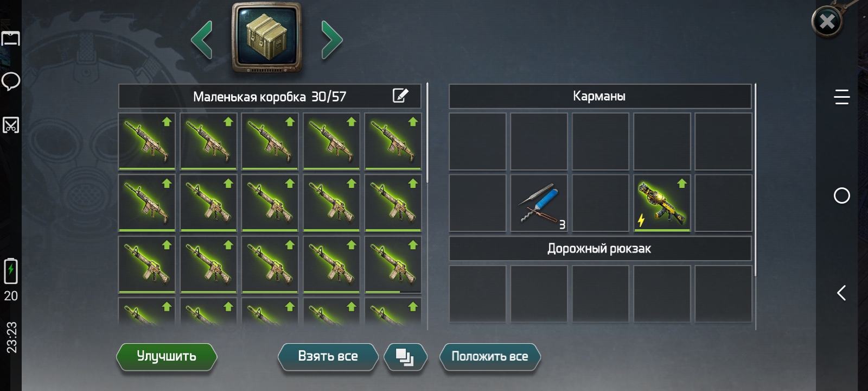Select the first empty slot in Дорожный рюкзак

(477, 294)
